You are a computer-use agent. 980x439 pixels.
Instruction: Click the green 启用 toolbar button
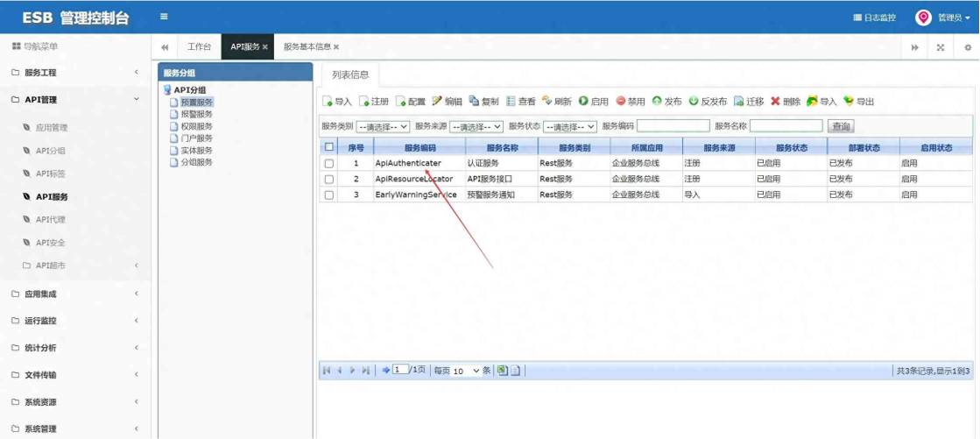(593, 102)
